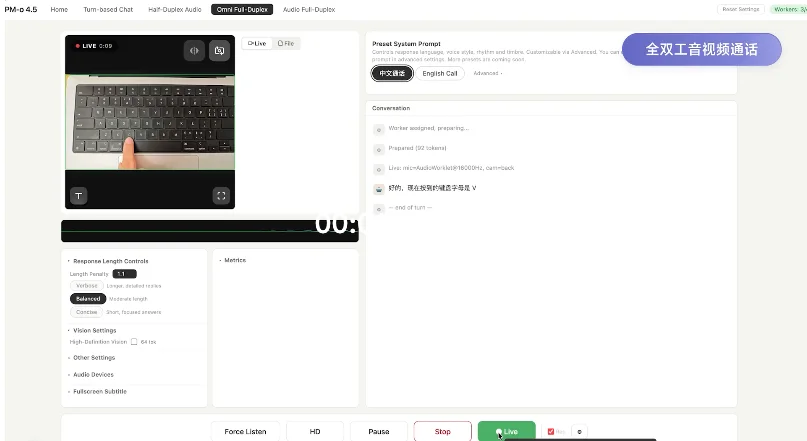Click the status icon beside 'end of turn'
The height and width of the screenshot is (441, 807).
click(379, 209)
